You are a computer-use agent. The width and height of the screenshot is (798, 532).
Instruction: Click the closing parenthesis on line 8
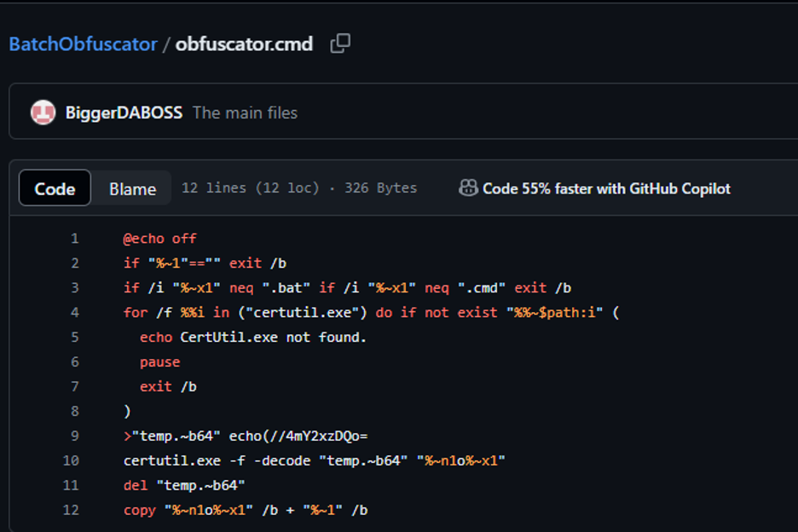tap(127, 411)
